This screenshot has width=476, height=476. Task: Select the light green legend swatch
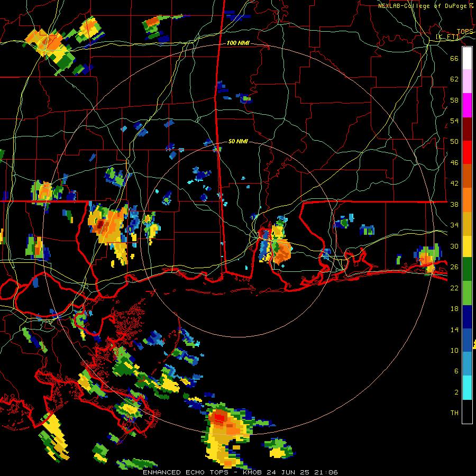pyautogui.click(x=467, y=293)
